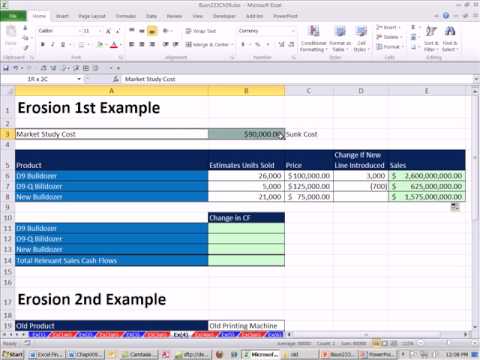
Task: Open Format as Table gallery
Action: [x=340, y=38]
